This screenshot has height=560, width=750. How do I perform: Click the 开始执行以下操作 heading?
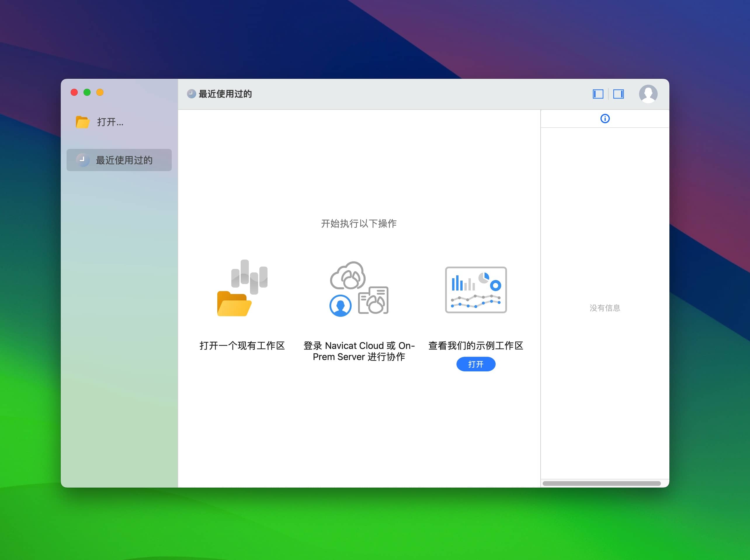pos(359,223)
